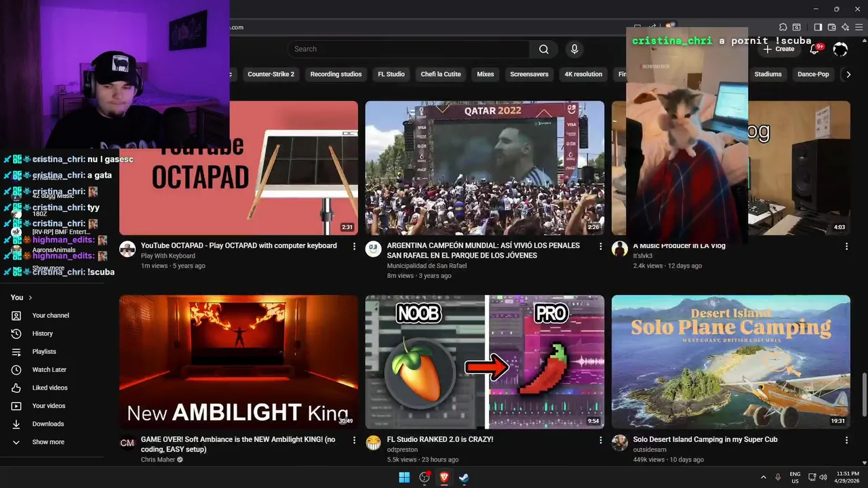Select the Chefi la Cutite chip
This screenshot has height=488, width=868.
pyautogui.click(x=441, y=75)
